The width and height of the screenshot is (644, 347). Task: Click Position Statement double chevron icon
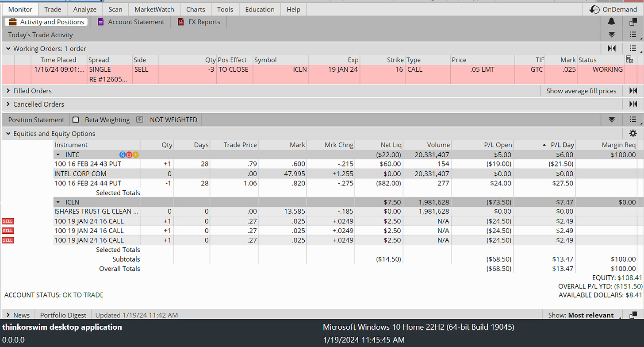point(612,120)
